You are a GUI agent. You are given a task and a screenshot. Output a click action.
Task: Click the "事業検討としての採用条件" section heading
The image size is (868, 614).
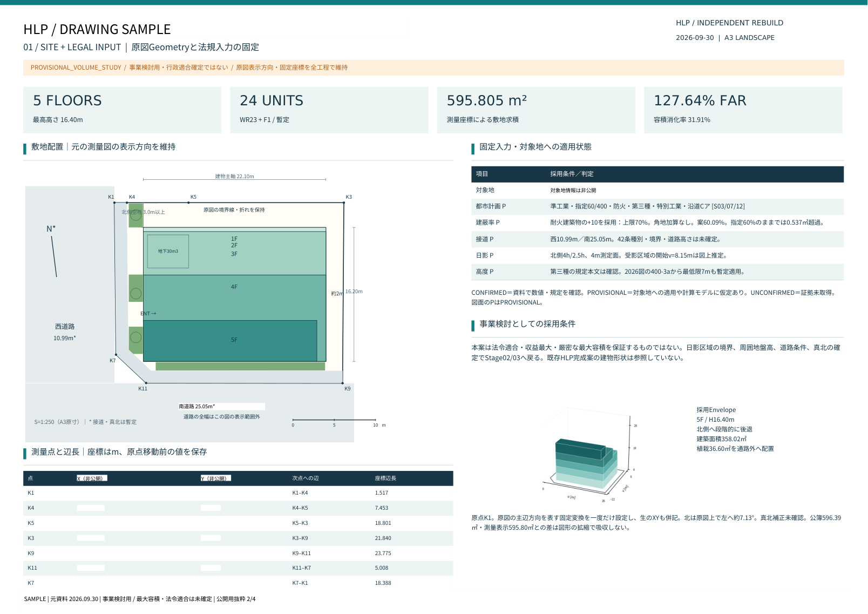[527, 324]
